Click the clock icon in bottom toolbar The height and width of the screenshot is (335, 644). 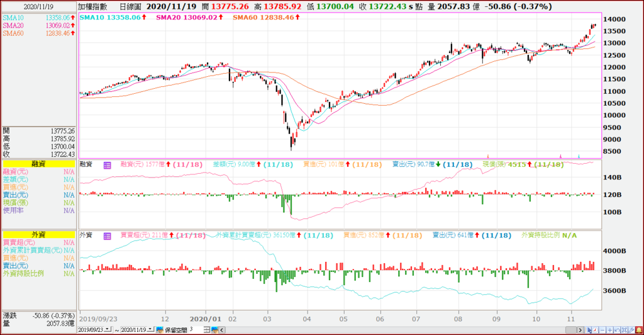click(x=595, y=330)
